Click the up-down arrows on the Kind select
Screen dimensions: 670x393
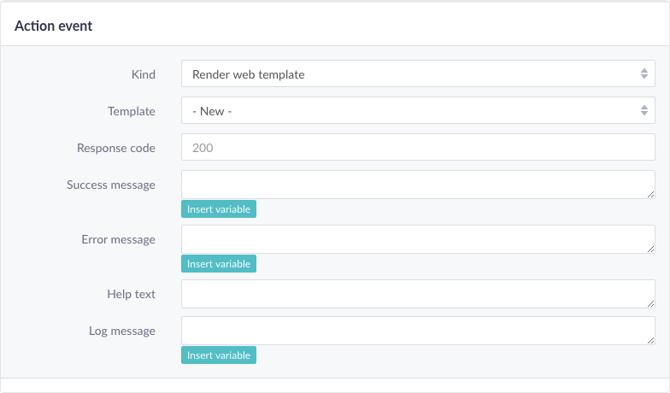(x=644, y=73)
